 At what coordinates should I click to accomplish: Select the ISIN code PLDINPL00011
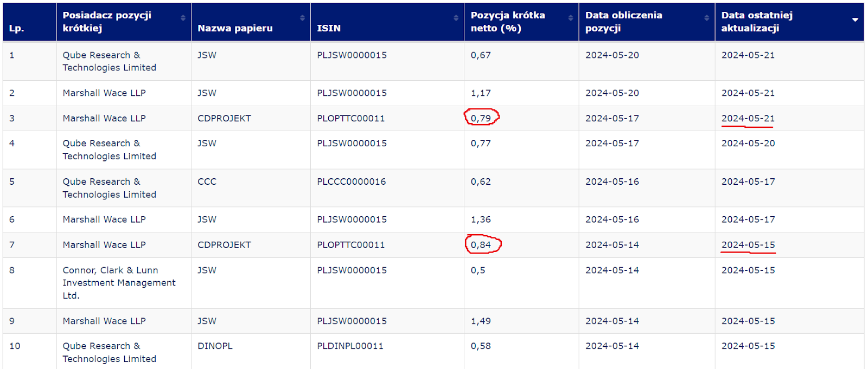pos(350,346)
